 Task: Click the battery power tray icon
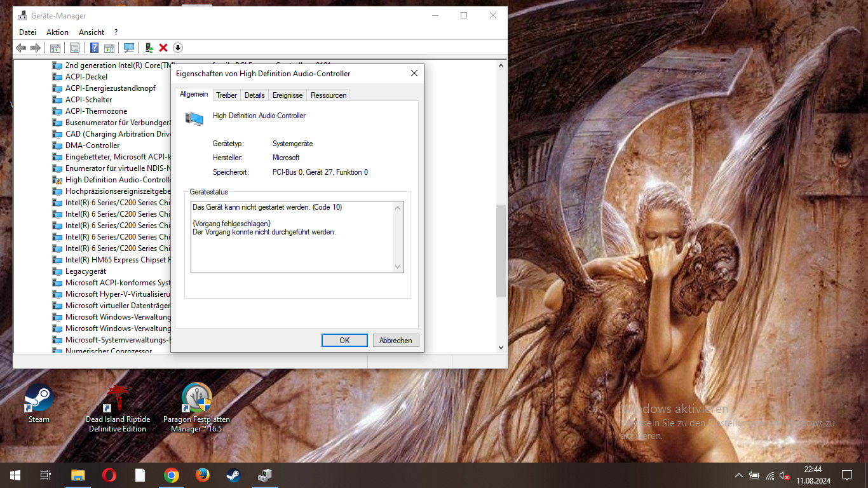[x=754, y=475]
